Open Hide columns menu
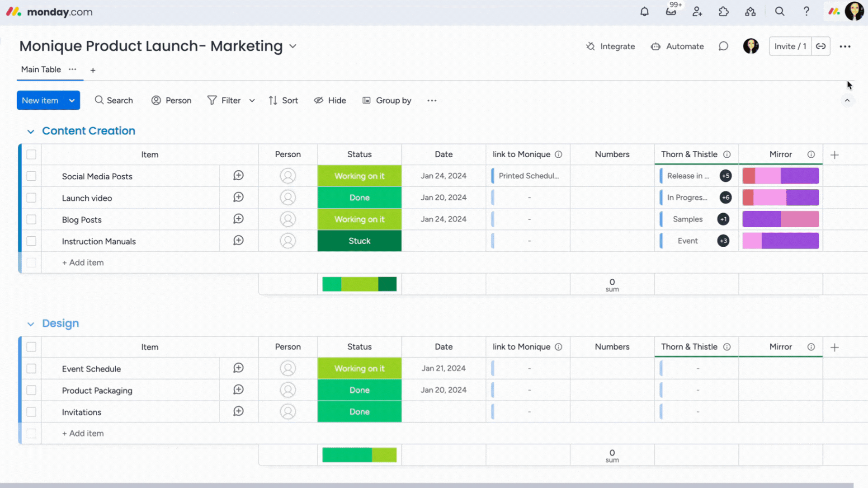This screenshot has height=488, width=868. click(330, 100)
